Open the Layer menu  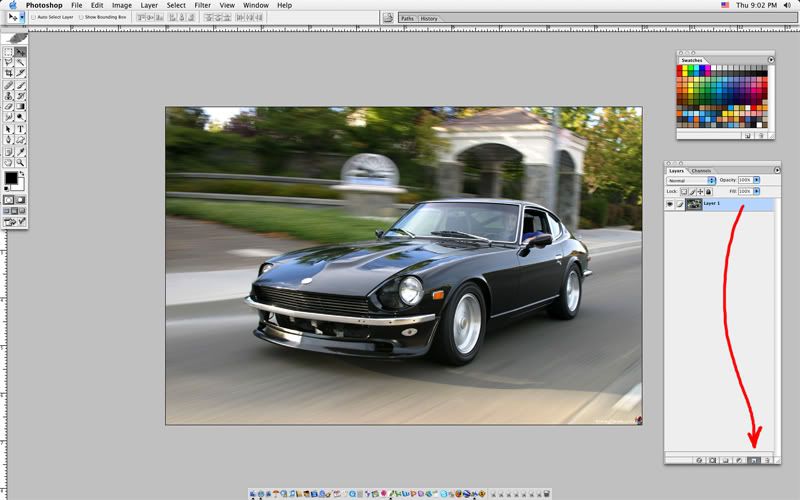(x=149, y=5)
